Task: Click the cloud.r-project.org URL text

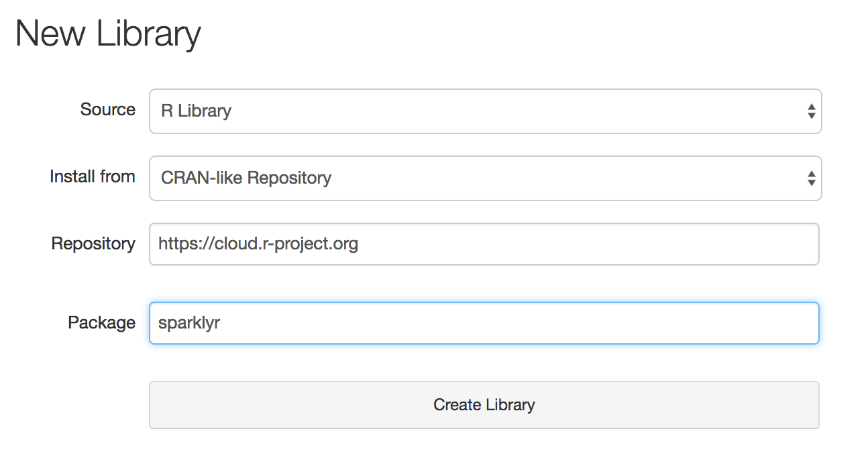Action: [258, 244]
